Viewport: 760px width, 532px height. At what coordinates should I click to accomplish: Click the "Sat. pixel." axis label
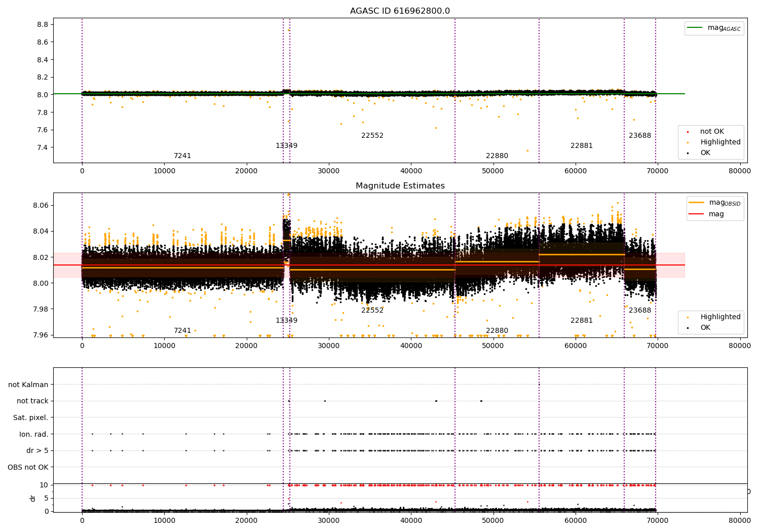point(31,417)
